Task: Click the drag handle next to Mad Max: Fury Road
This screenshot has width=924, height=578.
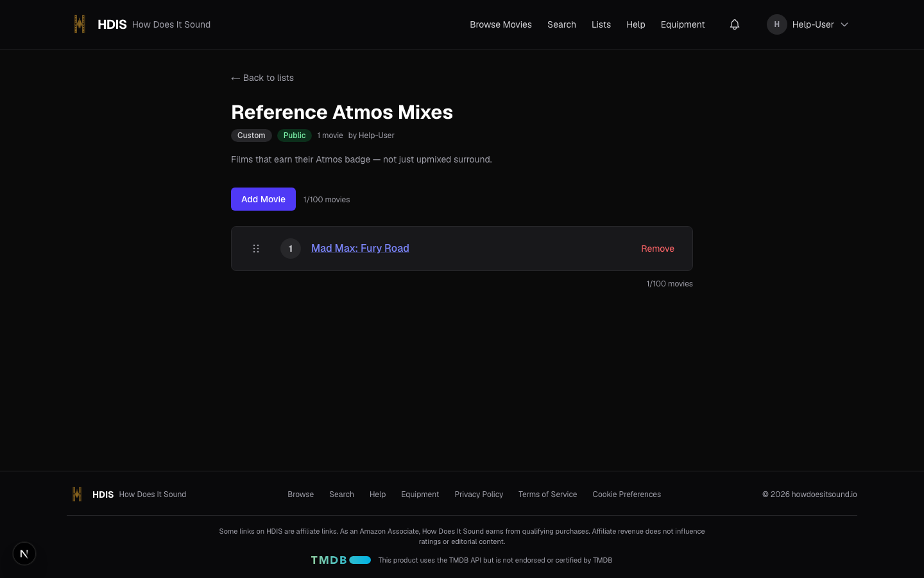Action: (x=256, y=249)
